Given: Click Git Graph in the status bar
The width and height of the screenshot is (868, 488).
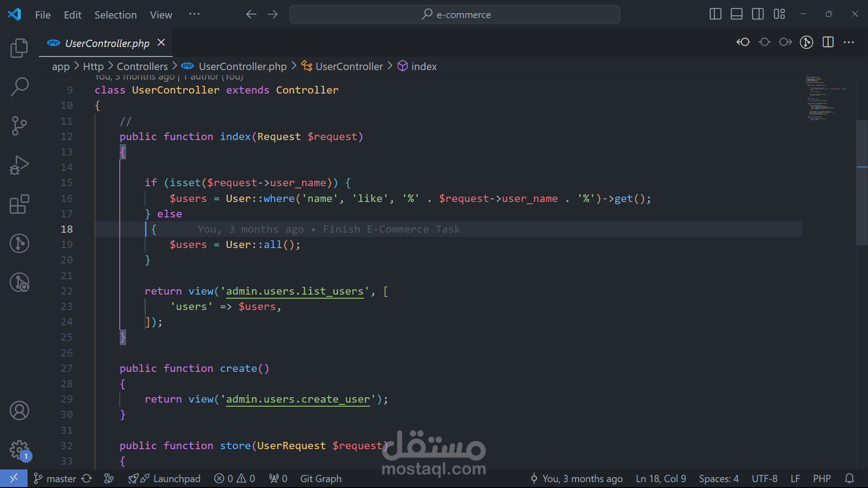Looking at the screenshot, I should [x=321, y=479].
